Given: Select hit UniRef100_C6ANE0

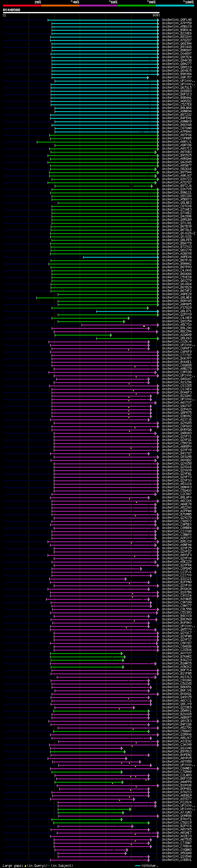Looking at the screenshot, I should 177,768.
